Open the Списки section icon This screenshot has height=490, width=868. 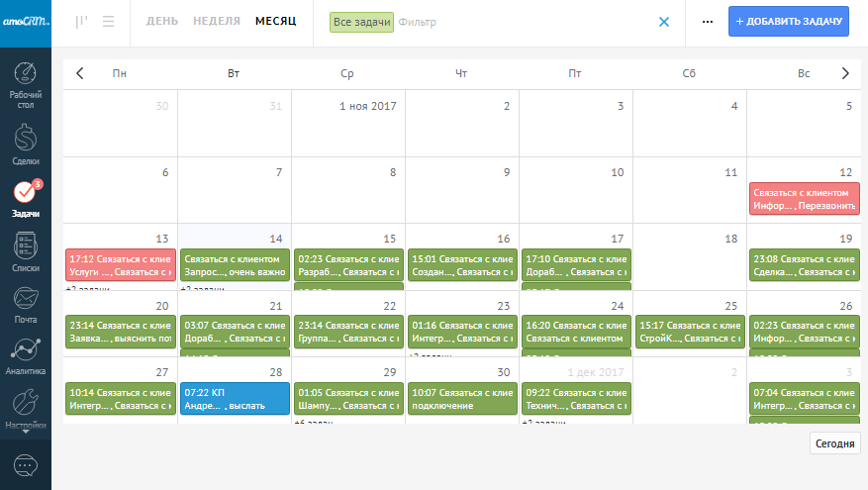26,245
